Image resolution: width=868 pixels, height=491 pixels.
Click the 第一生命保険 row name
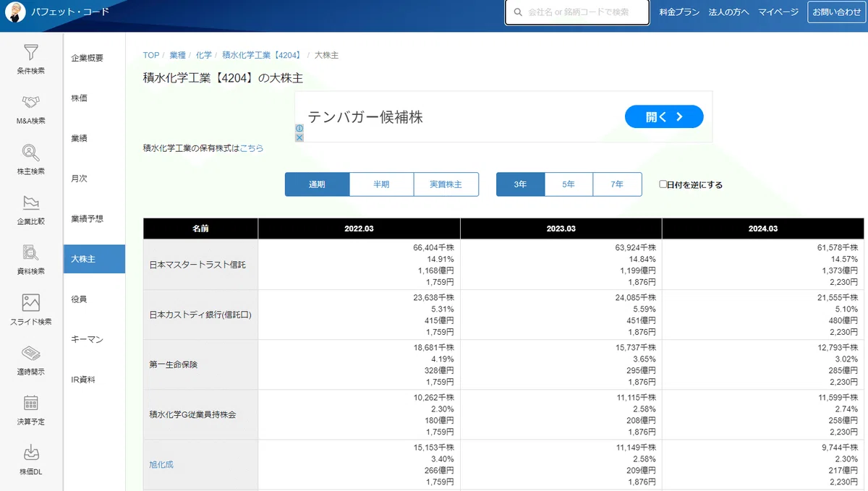[174, 364]
